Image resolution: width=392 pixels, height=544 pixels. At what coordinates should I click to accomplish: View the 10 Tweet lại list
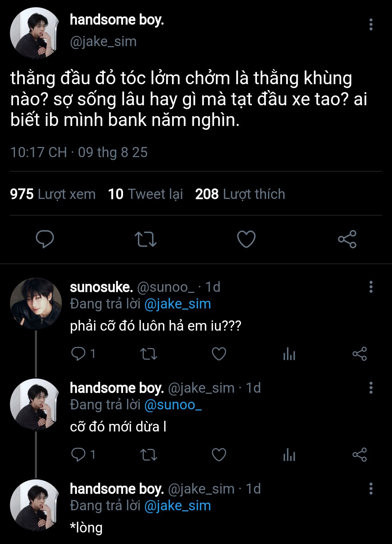(x=146, y=194)
